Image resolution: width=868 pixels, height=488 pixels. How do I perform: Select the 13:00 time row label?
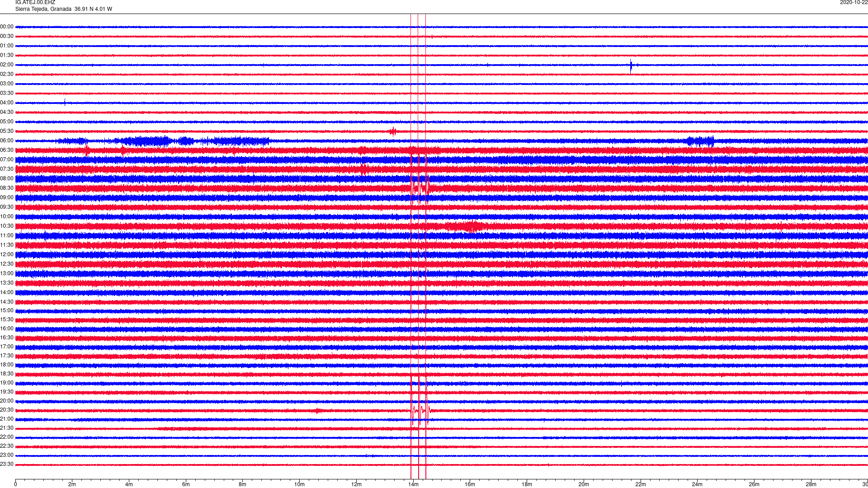tap(7, 274)
